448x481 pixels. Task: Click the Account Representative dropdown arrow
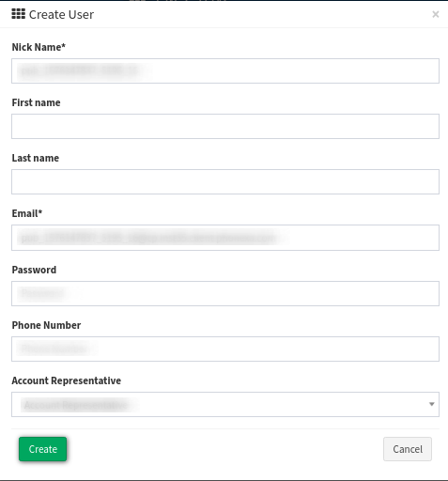432,404
